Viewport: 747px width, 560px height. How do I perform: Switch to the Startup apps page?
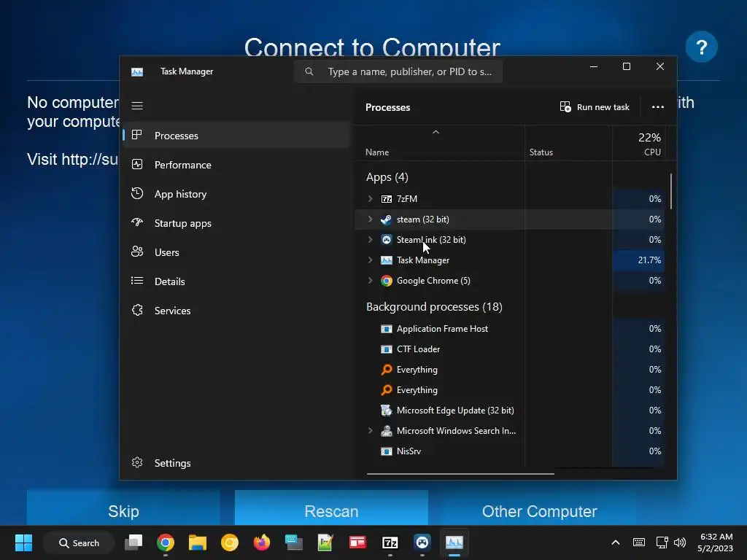(237, 223)
